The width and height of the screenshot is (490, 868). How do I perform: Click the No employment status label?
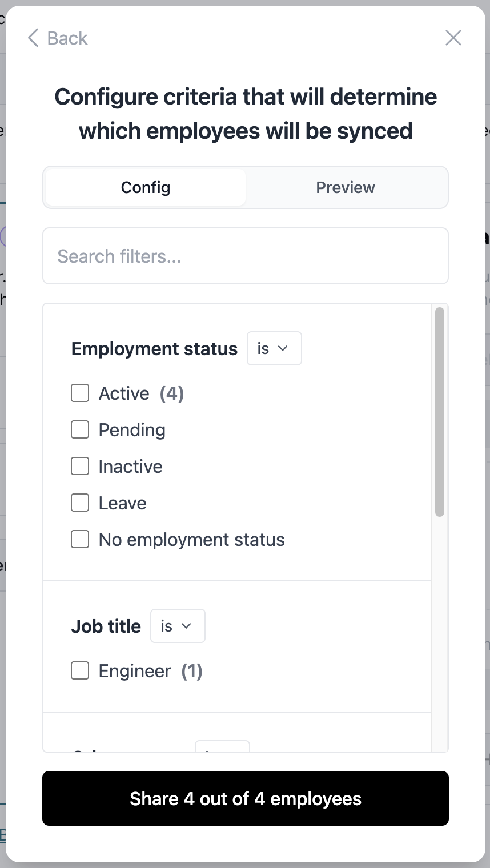[x=191, y=540]
